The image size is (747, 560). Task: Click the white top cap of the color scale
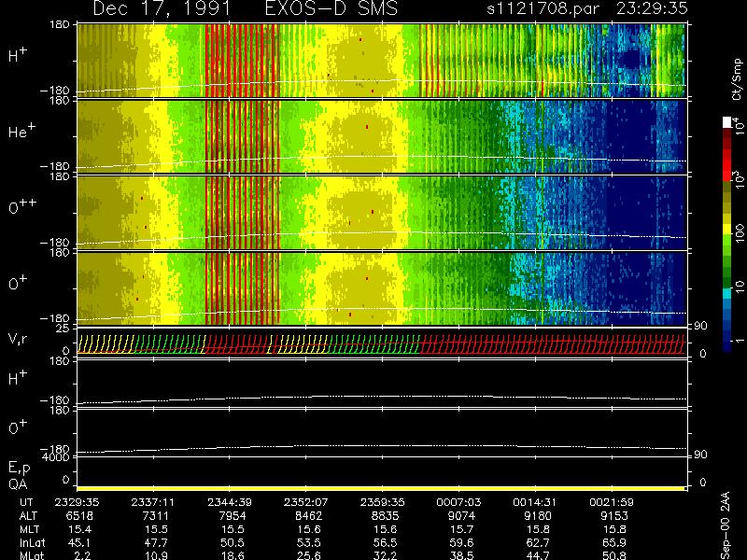pyautogui.click(x=727, y=122)
